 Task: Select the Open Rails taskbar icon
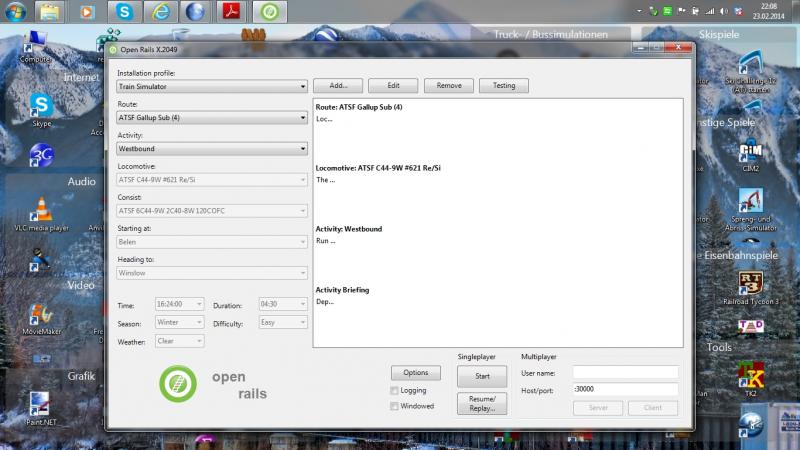click(270, 11)
